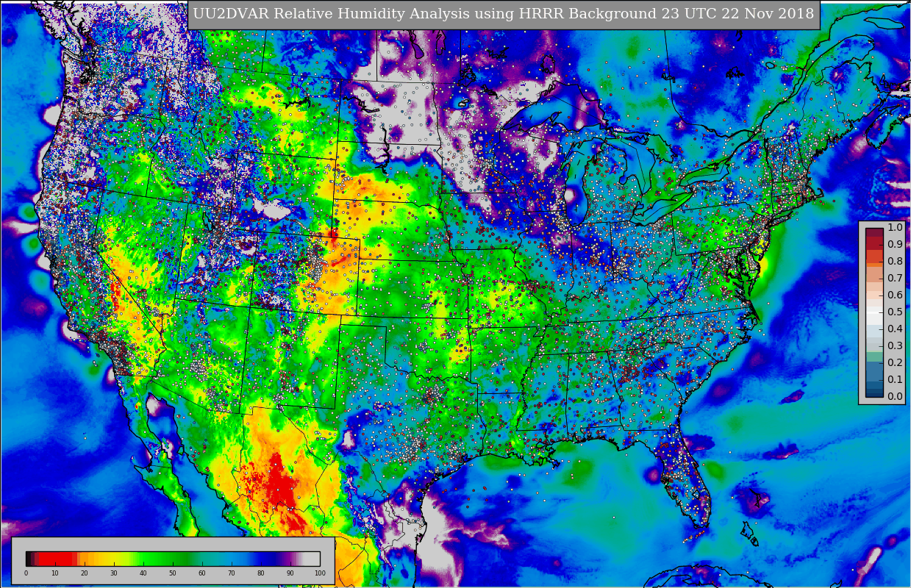This screenshot has width=911, height=588.
Task: Click the 50 tick label on humidity colorbar
Action: pyautogui.click(x=173, y=573)
